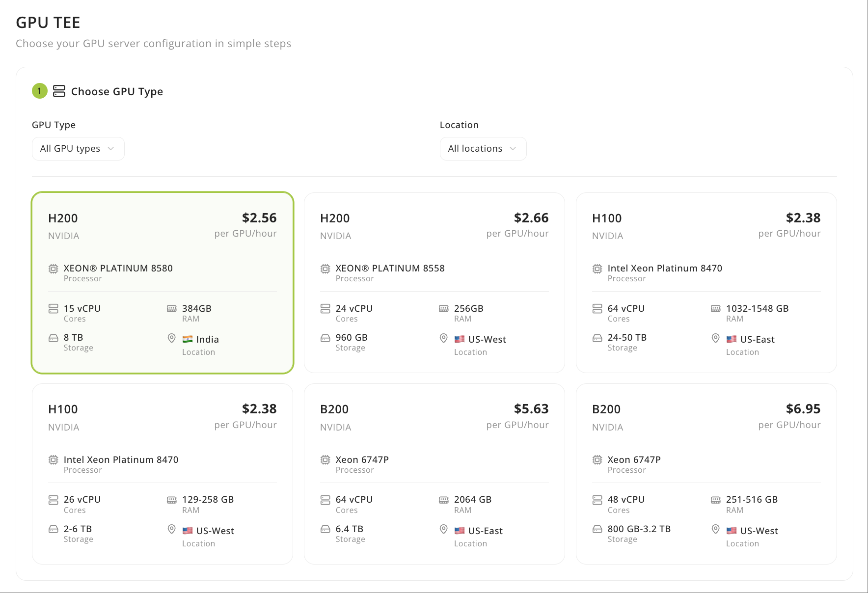Click US flag on B200 US-East card
Image resolution: width=868 pixels, height=593 pixels.
(x=460, y=531)
